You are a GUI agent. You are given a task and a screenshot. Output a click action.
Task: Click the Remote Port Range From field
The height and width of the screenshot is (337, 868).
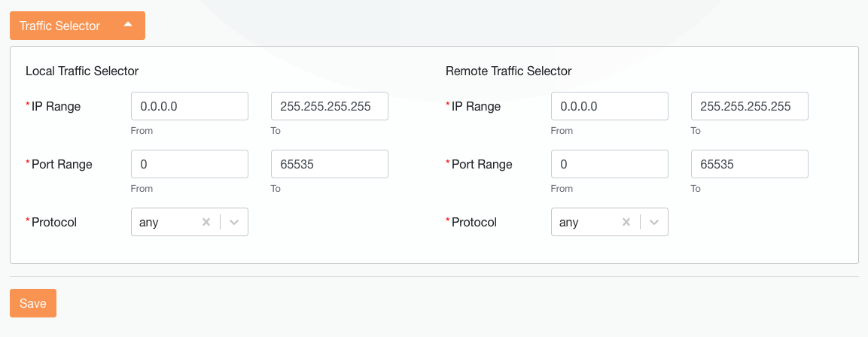click(610, 164)
